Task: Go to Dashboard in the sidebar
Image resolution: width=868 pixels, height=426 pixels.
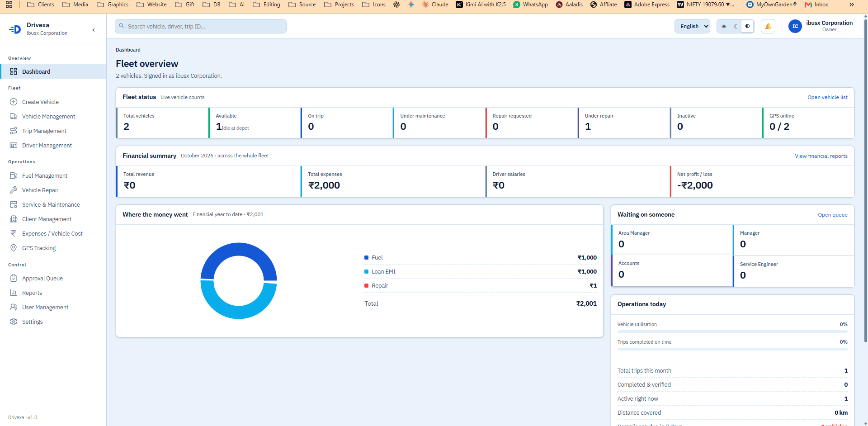Action: (53, 71)
